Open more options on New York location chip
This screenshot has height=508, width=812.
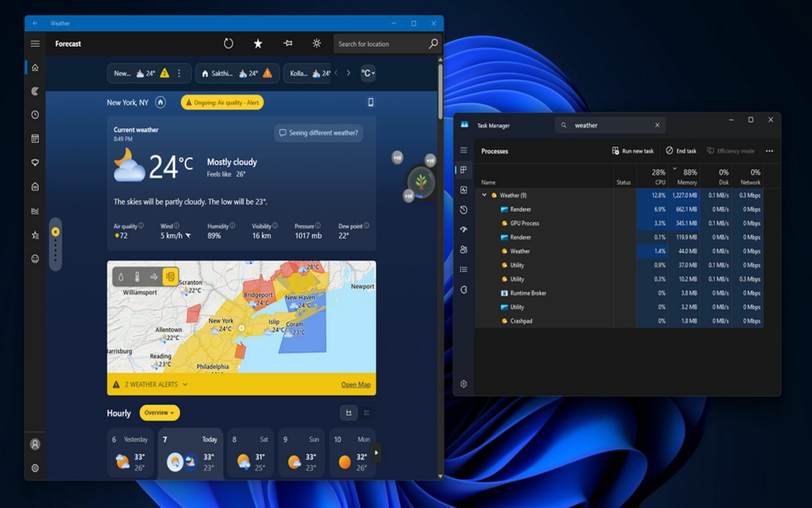(179, 73)
